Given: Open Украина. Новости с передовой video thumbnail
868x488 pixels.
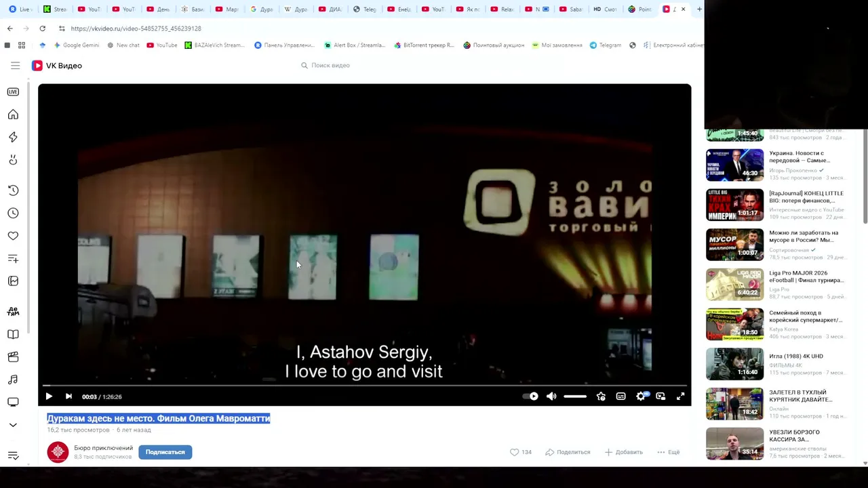Looking at the screenshot, I should coord(734,165).
